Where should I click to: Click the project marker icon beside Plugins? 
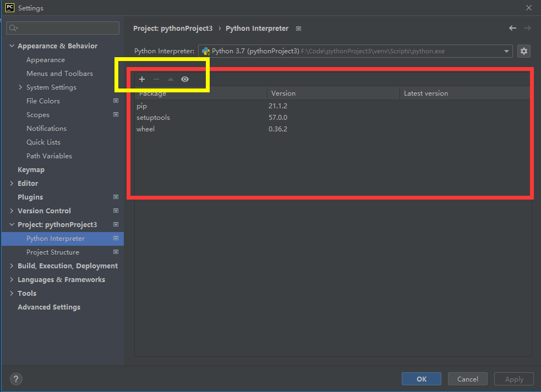click(x=116, y=197)
